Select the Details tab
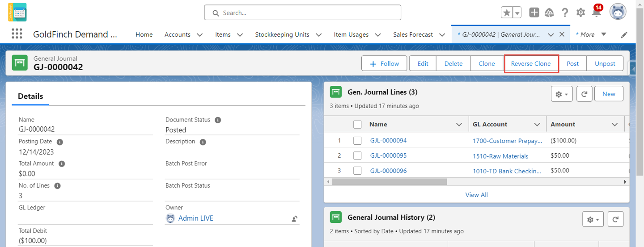This screenshot has width=644, height=247. [30, 96]
